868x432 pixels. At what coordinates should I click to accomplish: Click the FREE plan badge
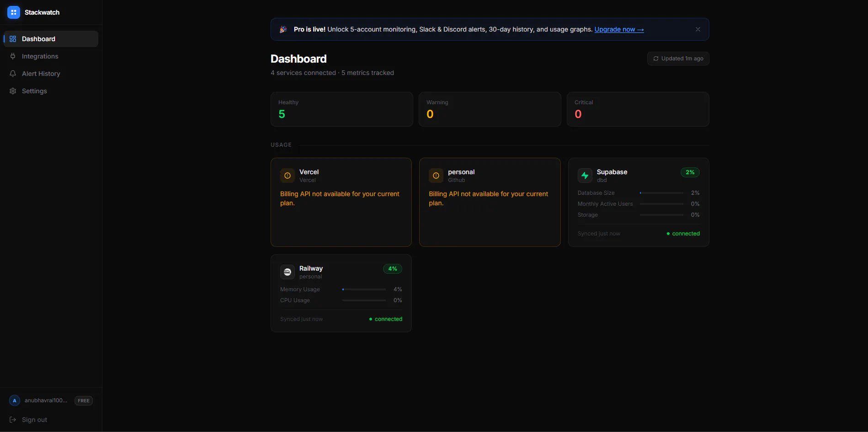click(x=84, y=400)
